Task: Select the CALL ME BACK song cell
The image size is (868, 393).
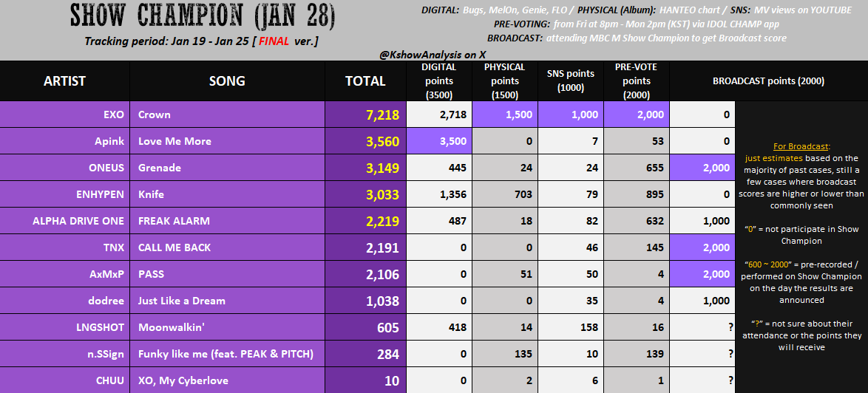Action: pos(227,247)
